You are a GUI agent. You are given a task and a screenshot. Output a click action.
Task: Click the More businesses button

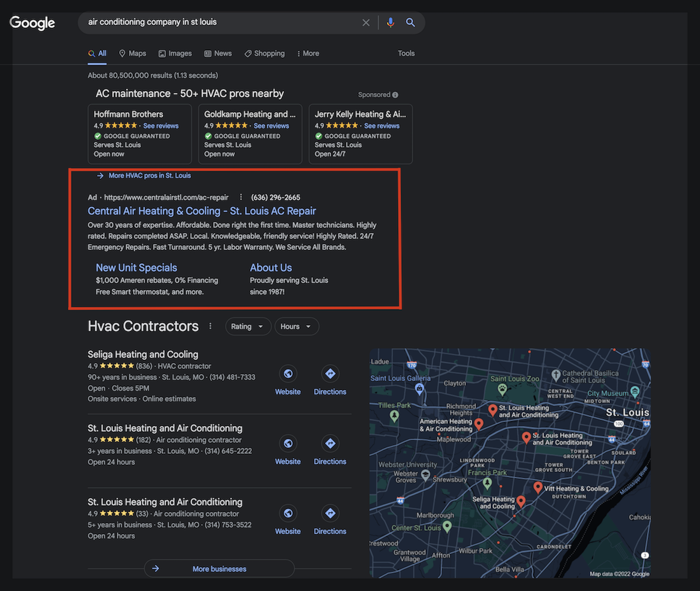(x=219, y=569)
